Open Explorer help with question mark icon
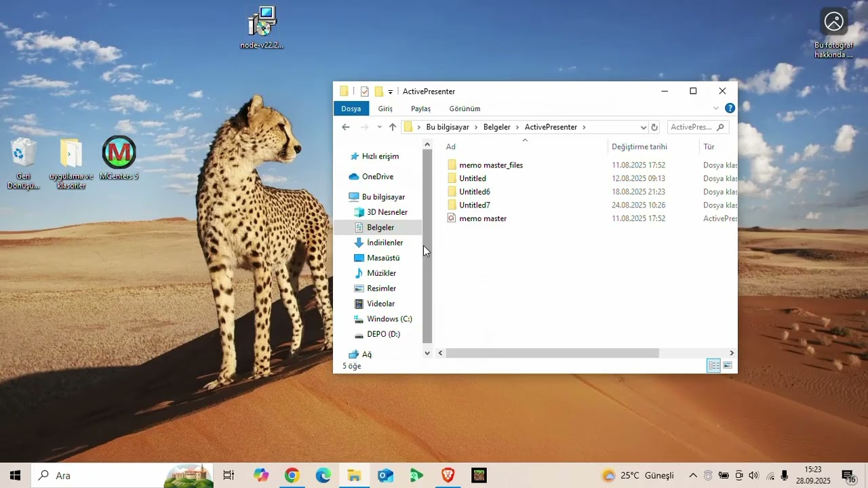 coord(730,108)
